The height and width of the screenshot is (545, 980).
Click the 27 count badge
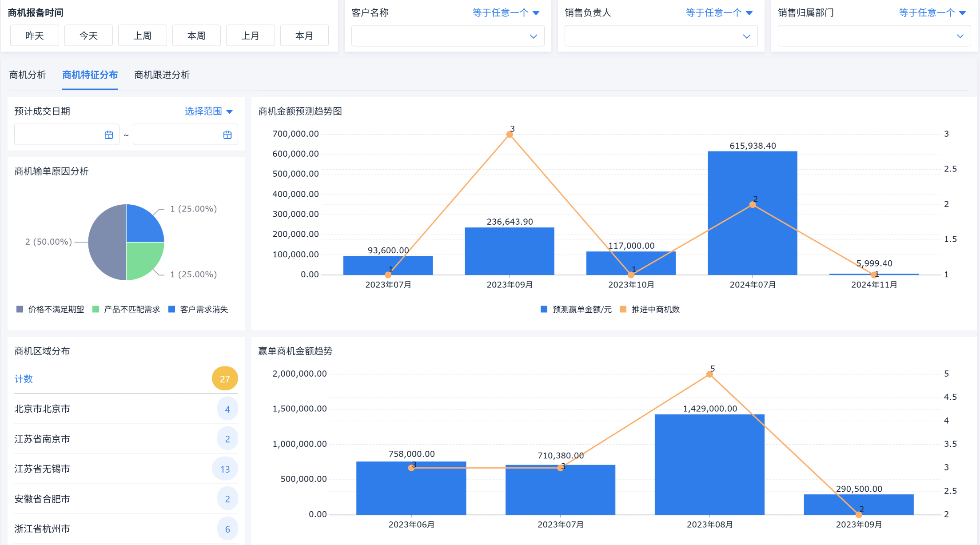click(225, 379)
